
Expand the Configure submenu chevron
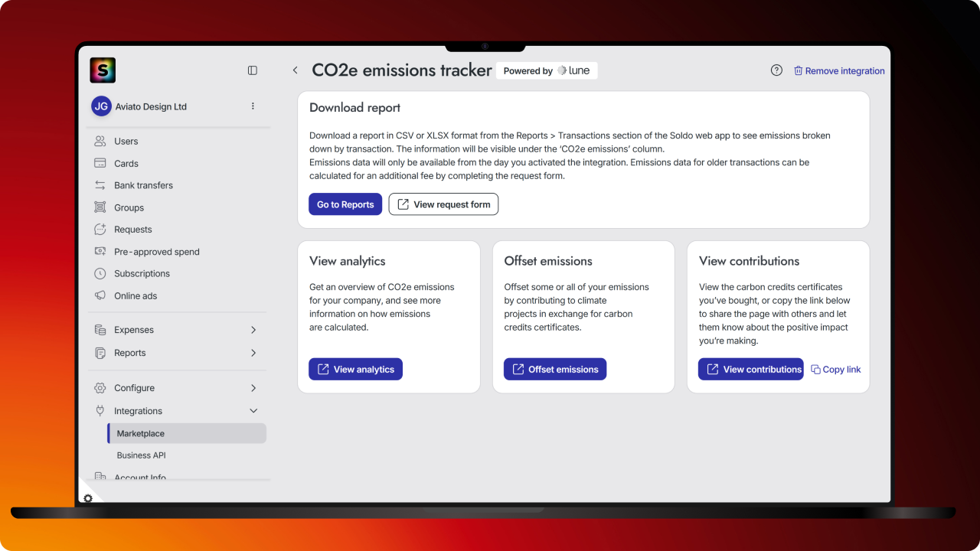tap(253, 388)
